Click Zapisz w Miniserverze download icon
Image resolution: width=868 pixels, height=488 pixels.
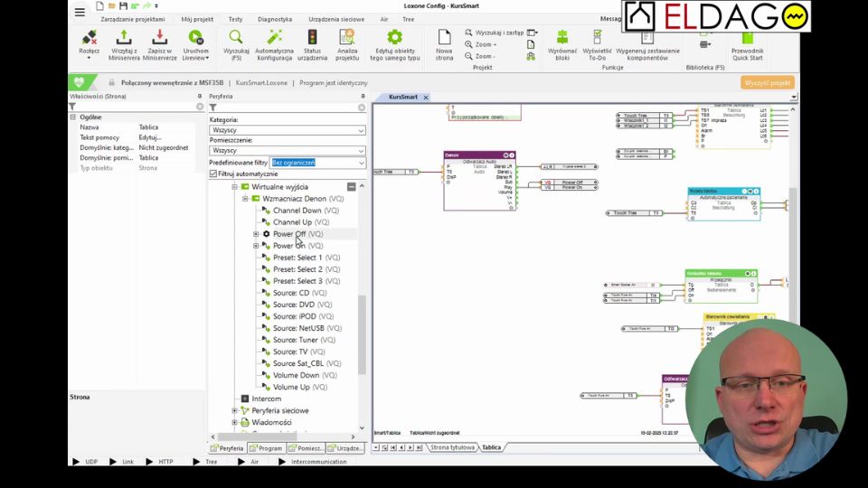[159, 38]
